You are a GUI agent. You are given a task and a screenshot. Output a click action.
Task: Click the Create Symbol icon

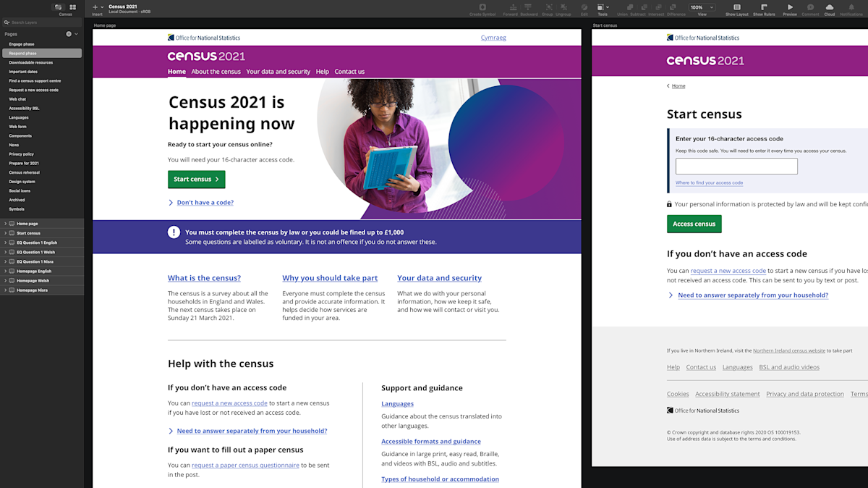[x=482, y=7]
